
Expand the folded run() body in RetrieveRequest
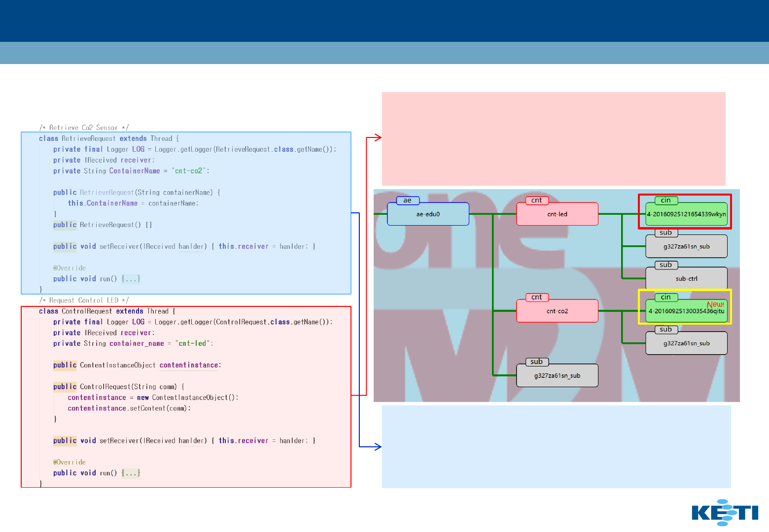pos(131,279)
